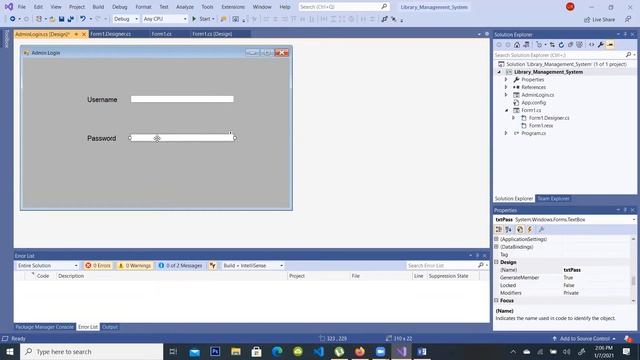Image resolution: width=640 pixels, height=360 pixels.
Task: Click the search magnifier in Solution Explorer
Action: (628, 55)
